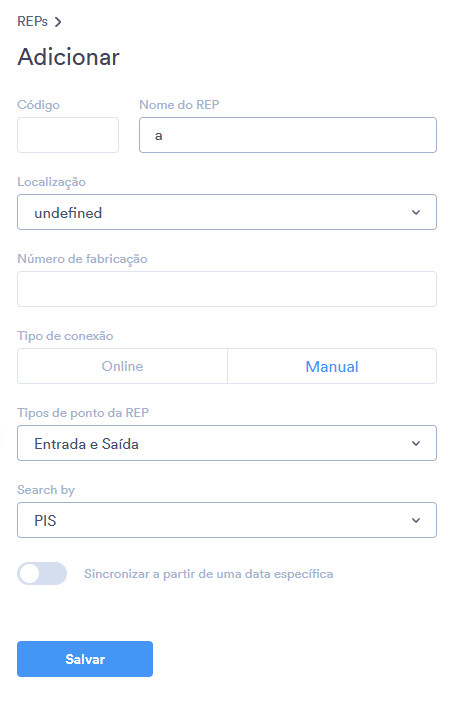Screen dimensions: 467x722
Task: Click the Search by label
Action: pos(46,490)
